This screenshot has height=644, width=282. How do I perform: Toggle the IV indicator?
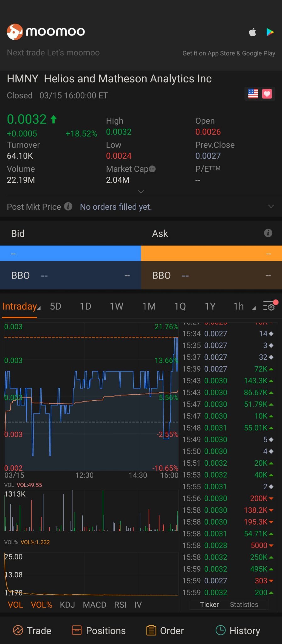138,605
